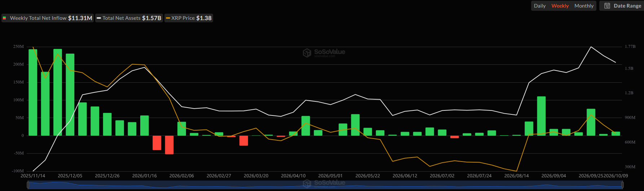Click the 1.77B right axis label

[630, 47]
